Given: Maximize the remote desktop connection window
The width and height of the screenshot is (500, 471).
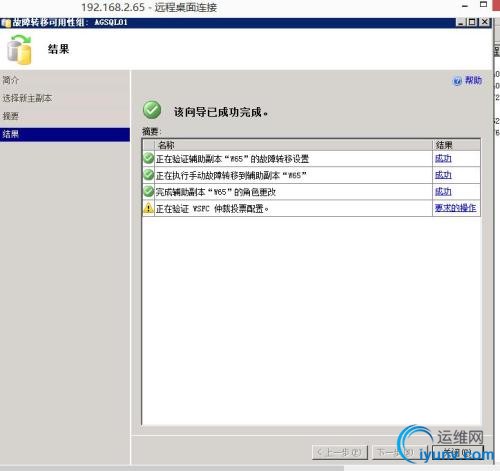Looking at the screenshot, I should click(x=483, y=5).
